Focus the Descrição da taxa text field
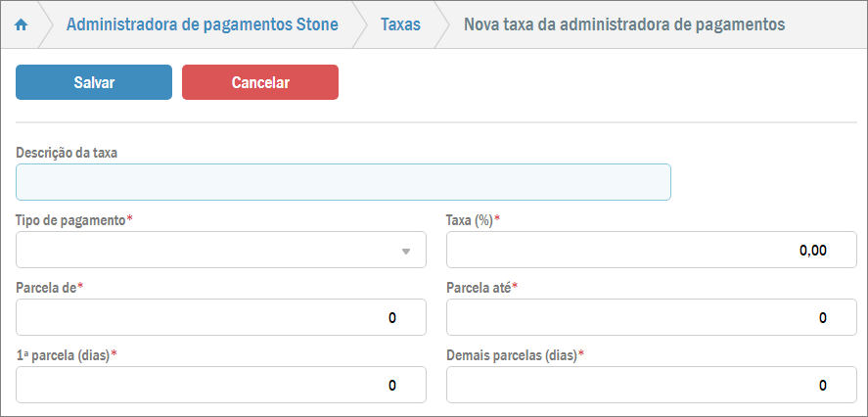 (343, 182)
